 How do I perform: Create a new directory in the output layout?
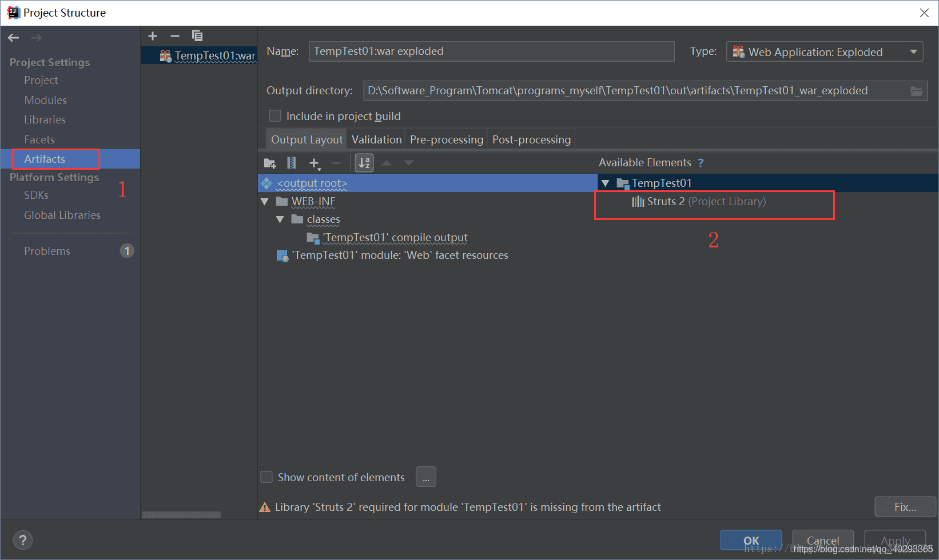269,163
